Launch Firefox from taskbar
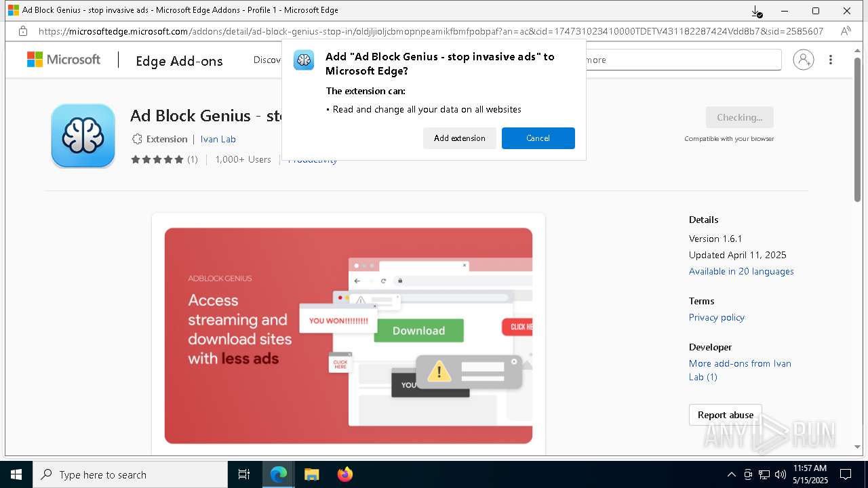The width and height of the screenshot is (868, 488). click(344, 474)
